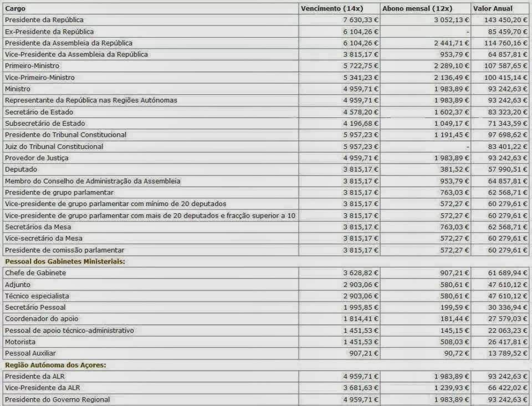Click the "Provedor de Justiça" row label
The width and height of the screenshot is (532, 406).
click(x=37, y=158)
